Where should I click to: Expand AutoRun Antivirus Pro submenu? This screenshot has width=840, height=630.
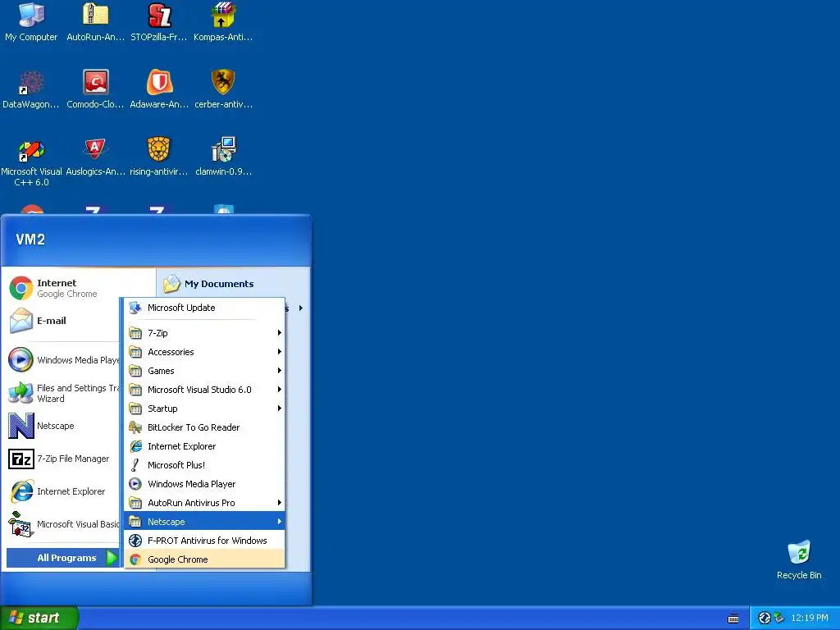pyautogui.click(x=204, y=503)
